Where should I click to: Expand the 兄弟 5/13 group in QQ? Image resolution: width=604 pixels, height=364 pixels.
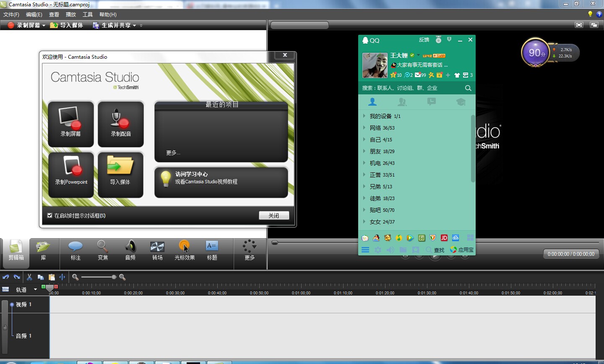(364, 187)
